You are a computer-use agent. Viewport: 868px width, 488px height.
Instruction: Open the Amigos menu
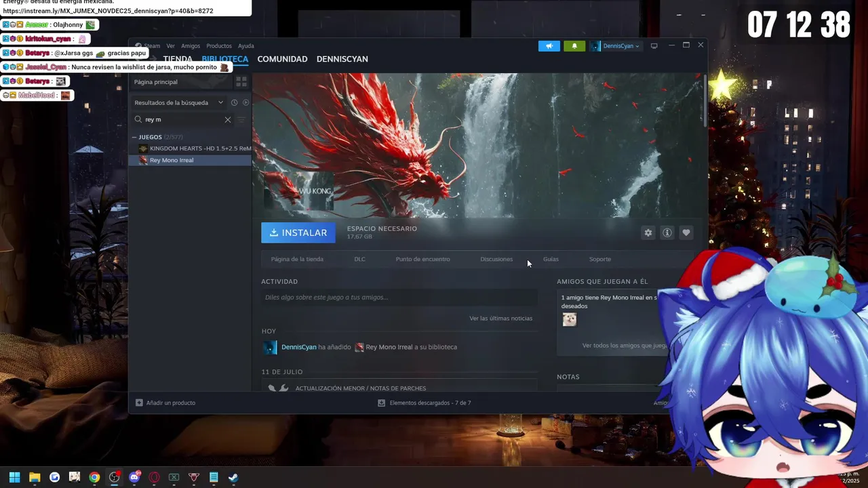[x=191, y=46]
